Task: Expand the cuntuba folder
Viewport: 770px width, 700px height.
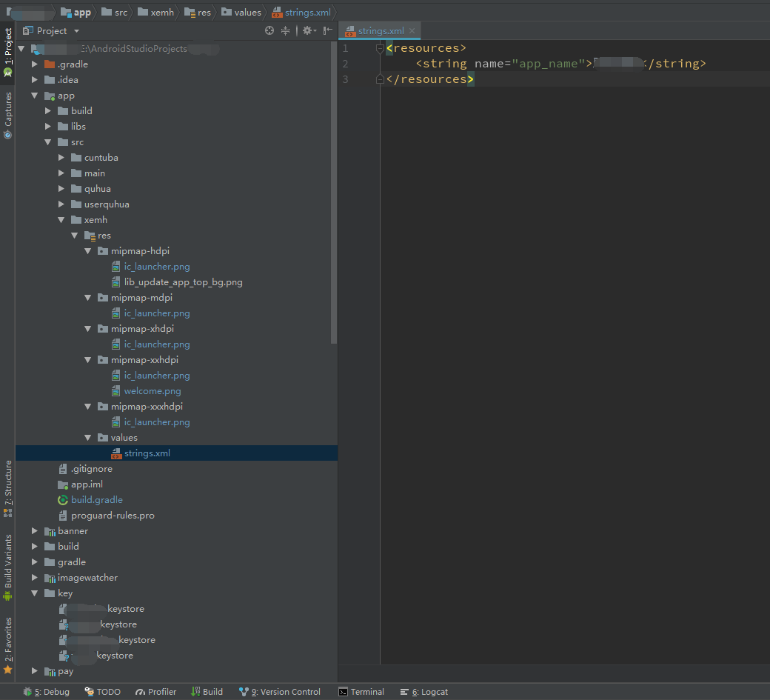Action: (x=61, y=157)
